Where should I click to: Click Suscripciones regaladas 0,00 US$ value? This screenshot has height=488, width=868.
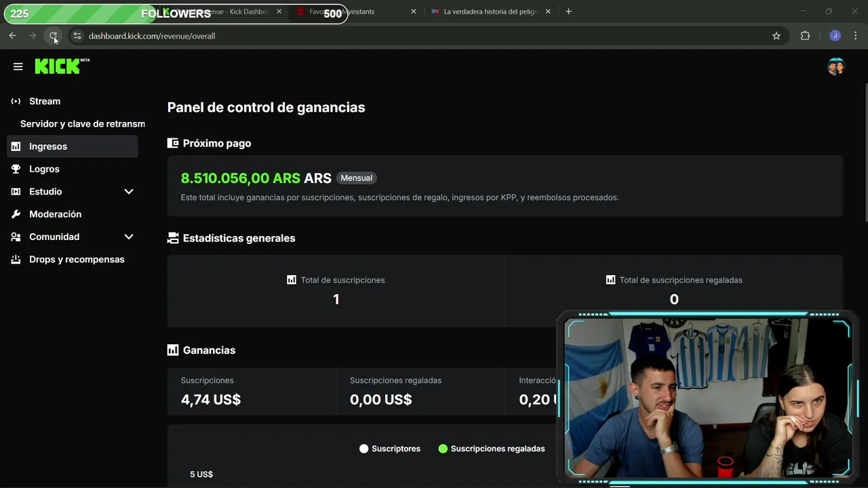(x=380, y=399)
